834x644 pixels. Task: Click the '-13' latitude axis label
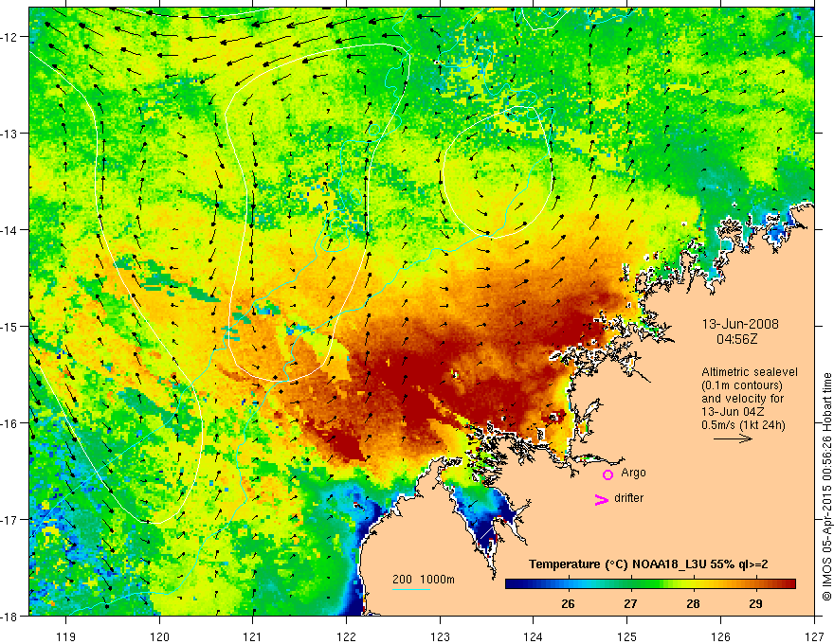(x=10, y=134)
